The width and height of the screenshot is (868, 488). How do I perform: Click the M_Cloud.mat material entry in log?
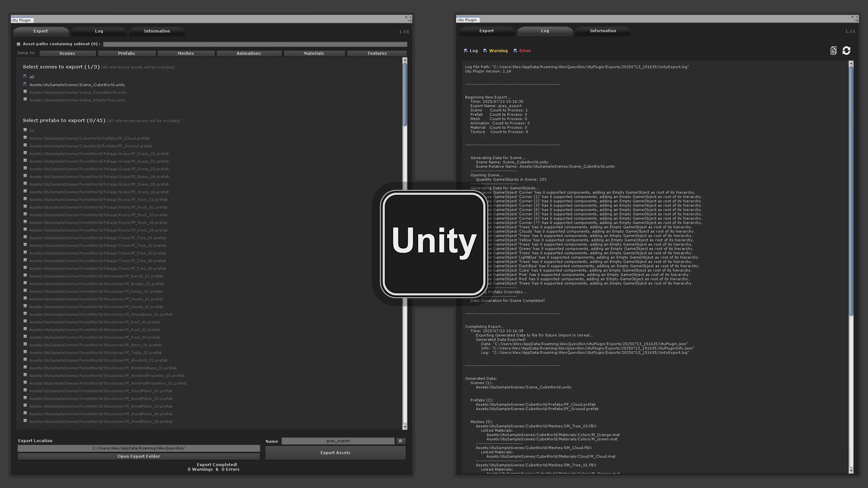click(551, 456)
